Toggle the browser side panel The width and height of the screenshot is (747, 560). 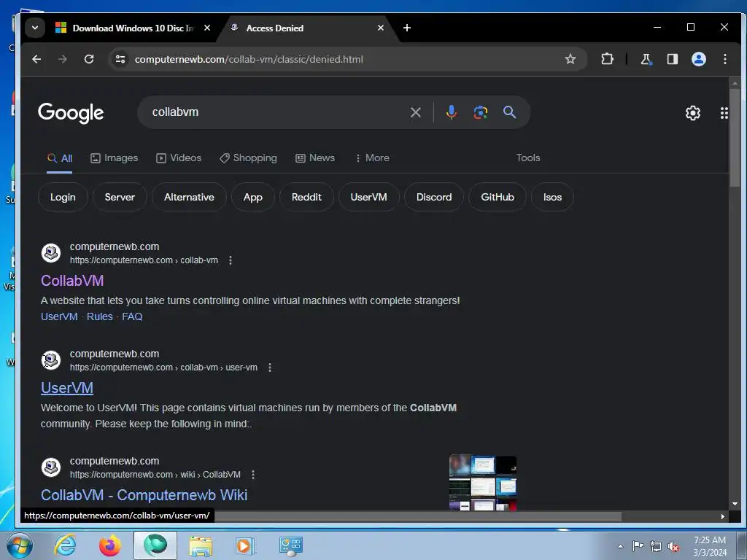point(672,59)
